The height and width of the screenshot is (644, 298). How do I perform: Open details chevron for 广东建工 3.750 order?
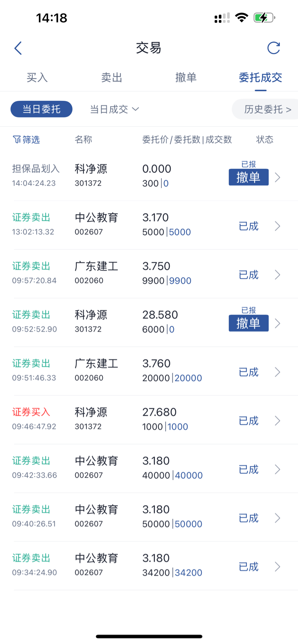(x=277, y=275)
